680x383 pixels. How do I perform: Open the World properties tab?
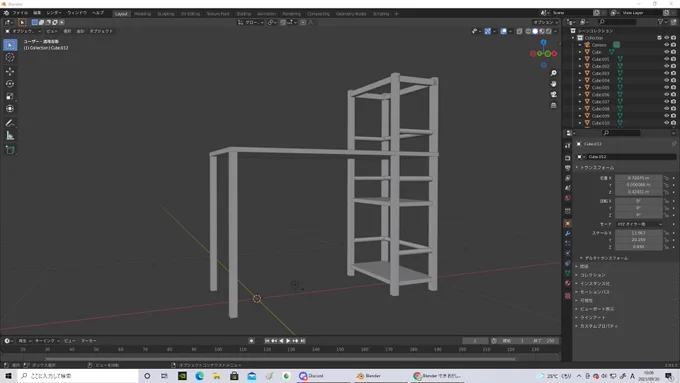[x=567, y=198]
